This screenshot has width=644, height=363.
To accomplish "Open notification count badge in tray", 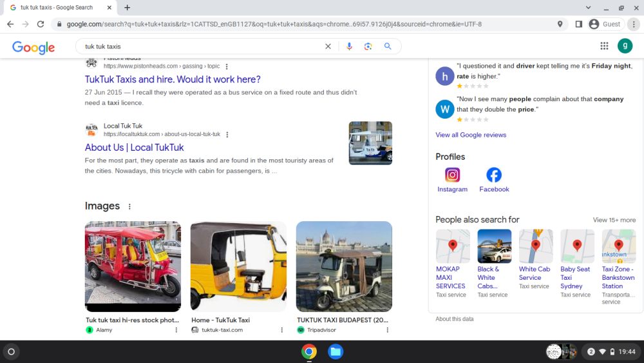I will click(x=591, y=352).
